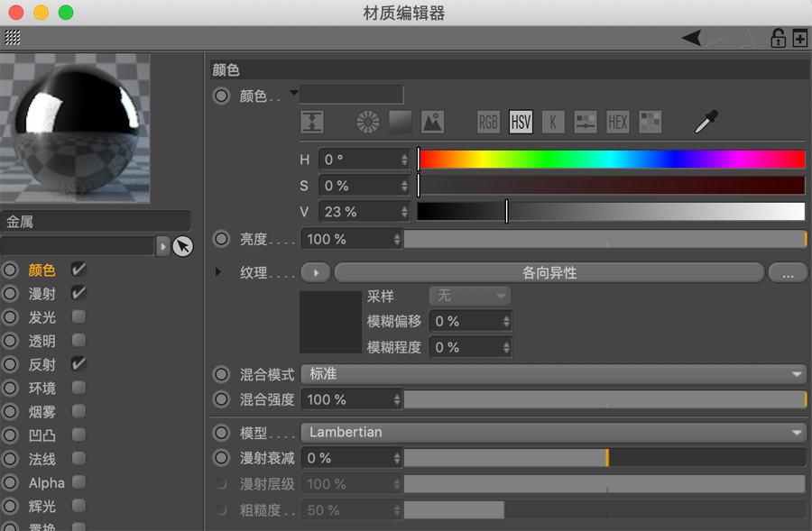The image size is (812, 531).
Task: Select the K color mode
Action: (x=552, y=122)
